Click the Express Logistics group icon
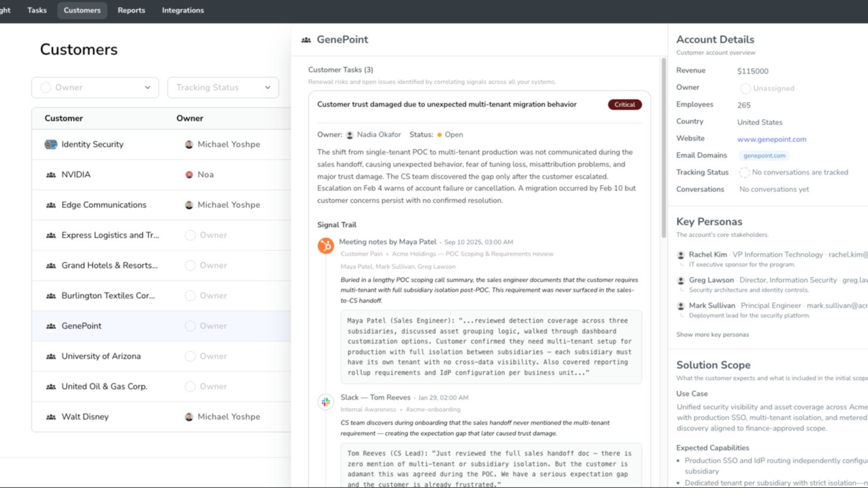 (51, 235)
